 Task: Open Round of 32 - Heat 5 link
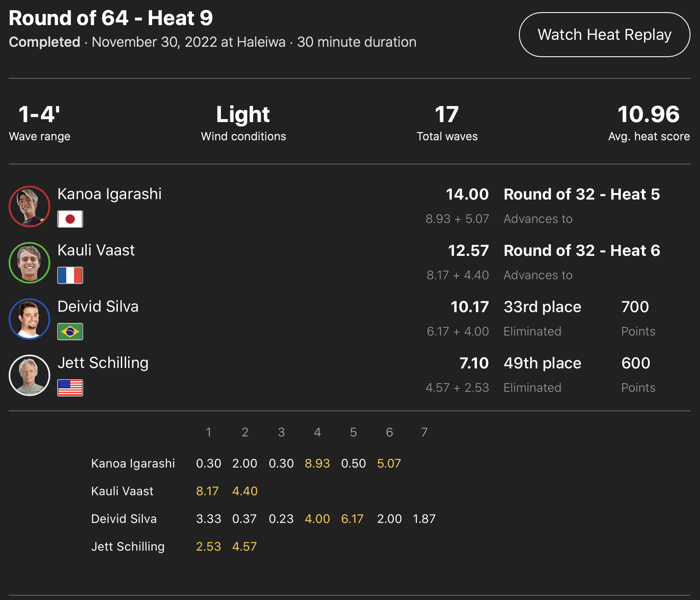tap(581, 194)
